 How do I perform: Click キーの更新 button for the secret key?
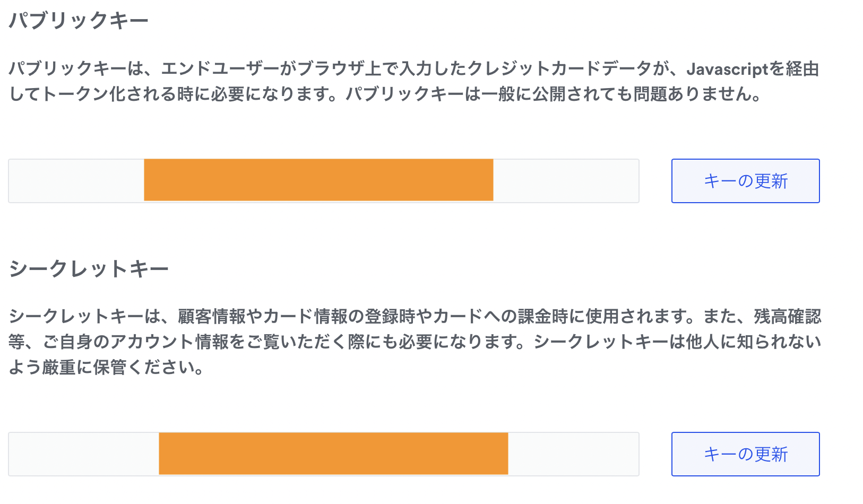[x=745, y=454]
